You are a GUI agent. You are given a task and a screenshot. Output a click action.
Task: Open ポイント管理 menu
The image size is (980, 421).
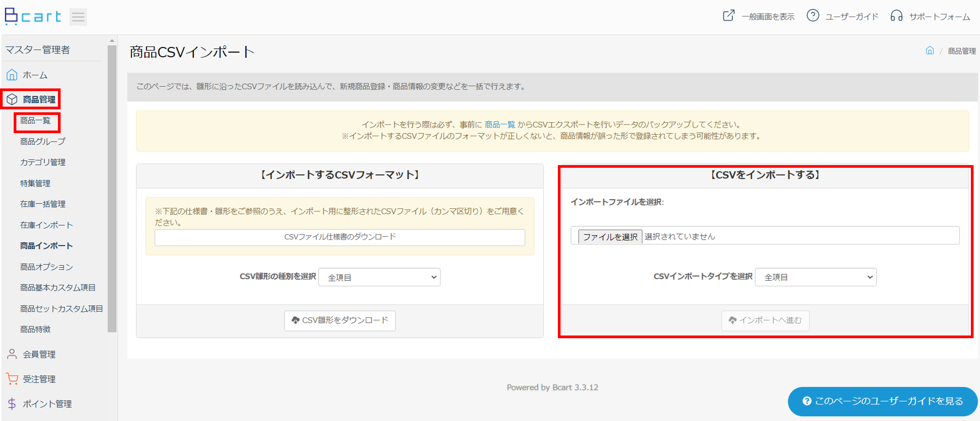[x=47, y=404]
